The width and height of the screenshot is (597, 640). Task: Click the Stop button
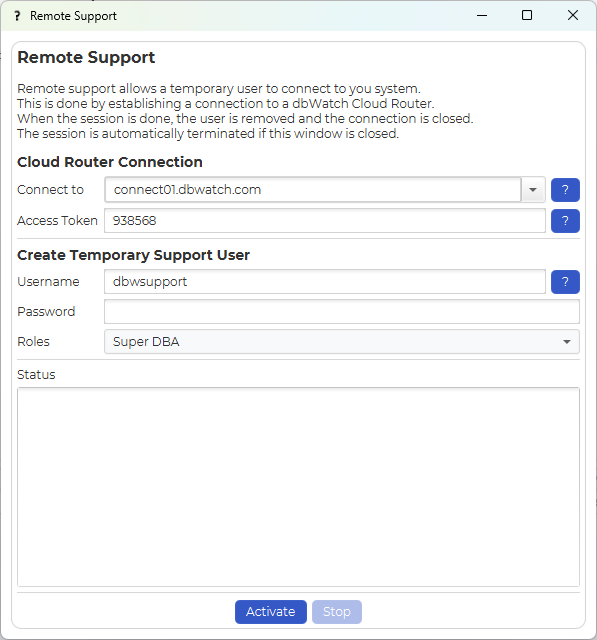(x=337, y=612)
